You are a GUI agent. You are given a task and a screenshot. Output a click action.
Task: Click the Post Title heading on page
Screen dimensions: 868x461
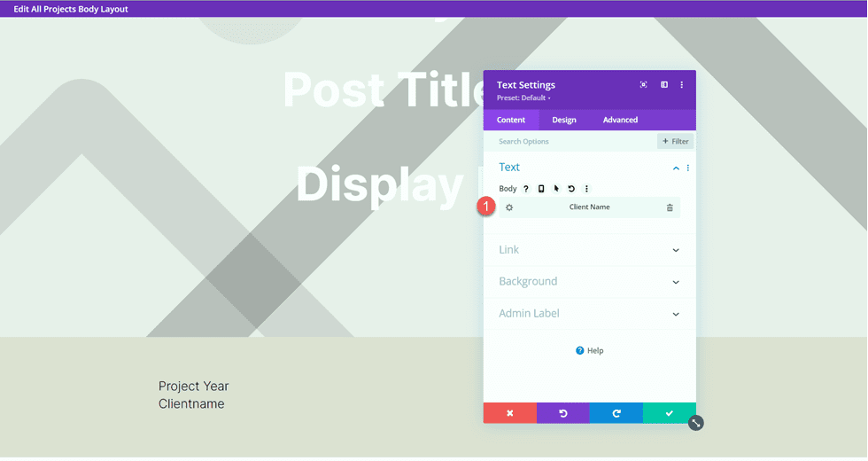point(383,90)
